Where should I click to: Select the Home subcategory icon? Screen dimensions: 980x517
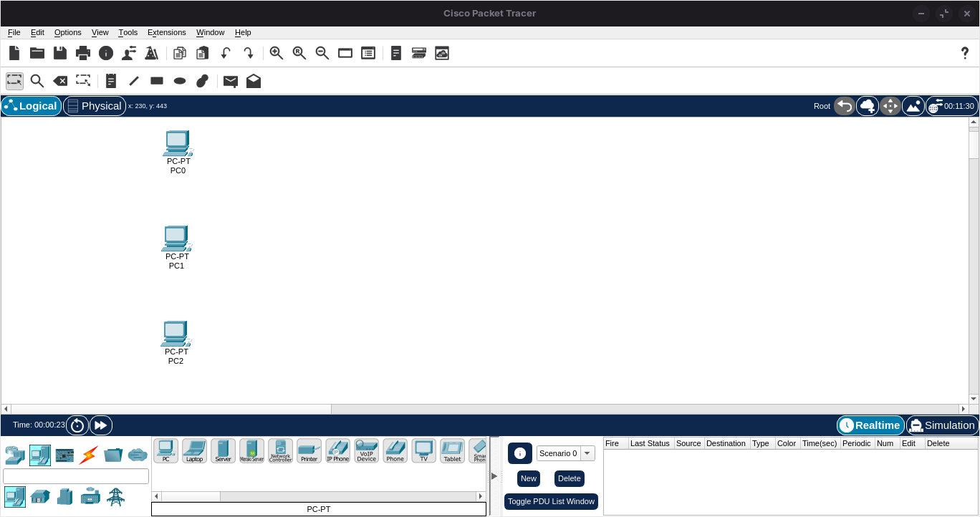[x=40, y=496]
